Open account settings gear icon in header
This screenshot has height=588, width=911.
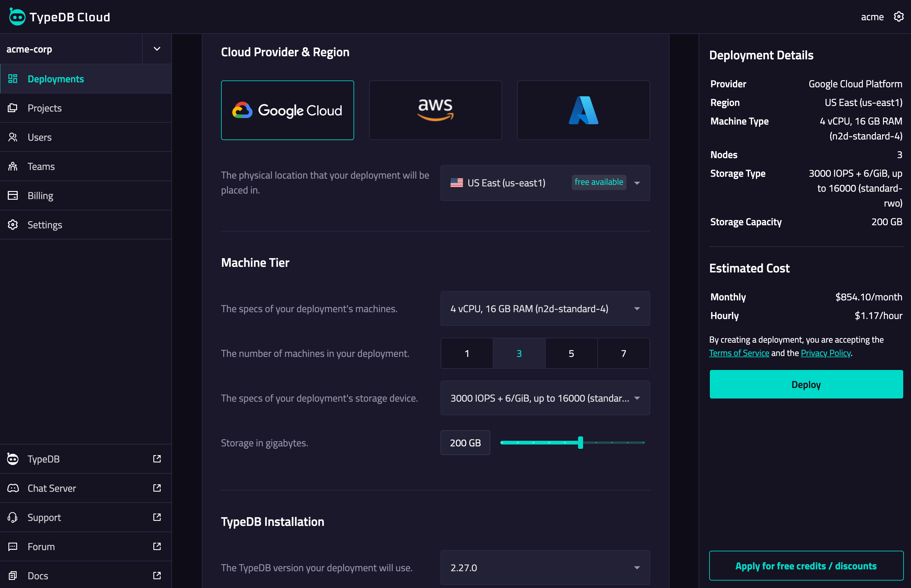(x=898, y=17)
